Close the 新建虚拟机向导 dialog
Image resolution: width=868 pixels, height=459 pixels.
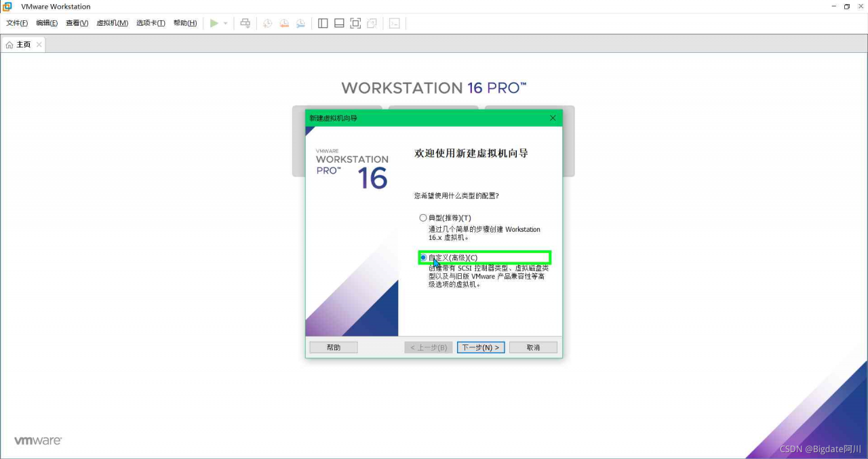pyautogui.click(x=553, y=118)
